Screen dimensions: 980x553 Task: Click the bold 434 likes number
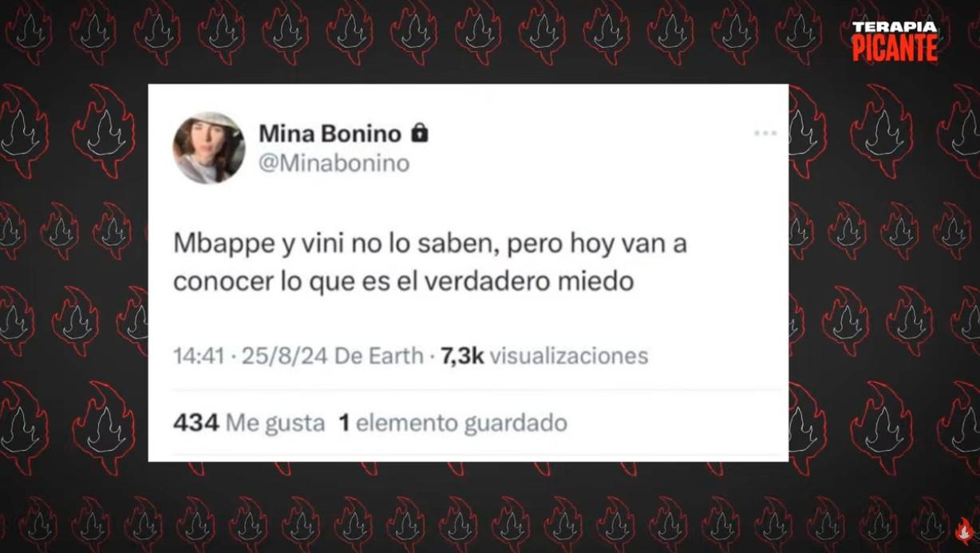pyautogui.click(x=196, y=423)
